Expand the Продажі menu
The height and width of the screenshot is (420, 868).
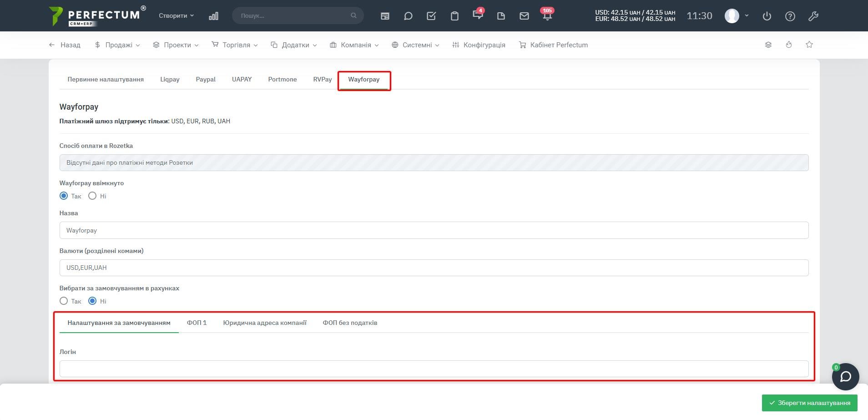tap(117, 45)
